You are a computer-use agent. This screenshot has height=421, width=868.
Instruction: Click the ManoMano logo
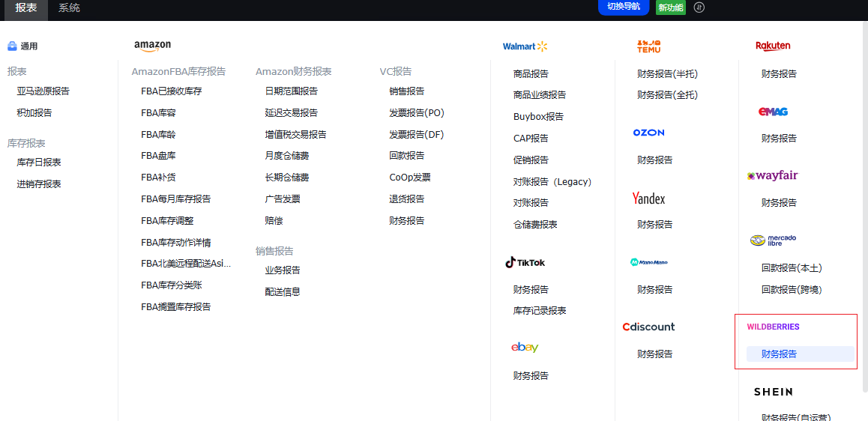(649, 262)
